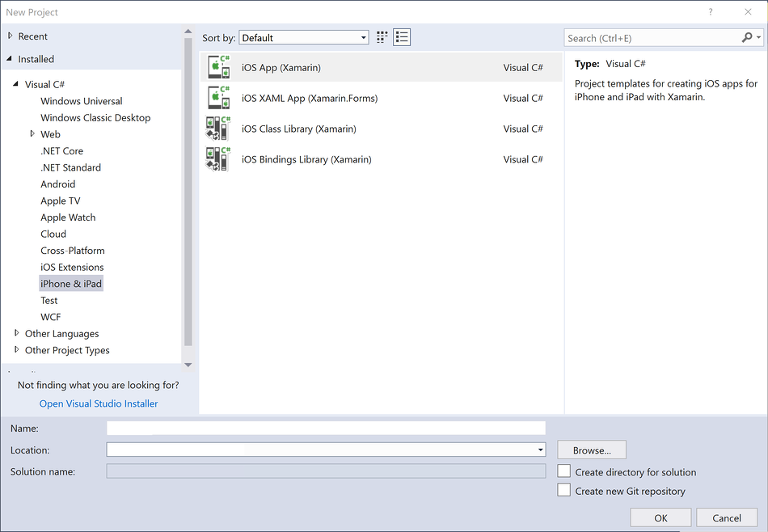Switch templates to small icons view
The width and height of the screenshot is (768, 532).
pyautogui.click(x=382, y=36)
